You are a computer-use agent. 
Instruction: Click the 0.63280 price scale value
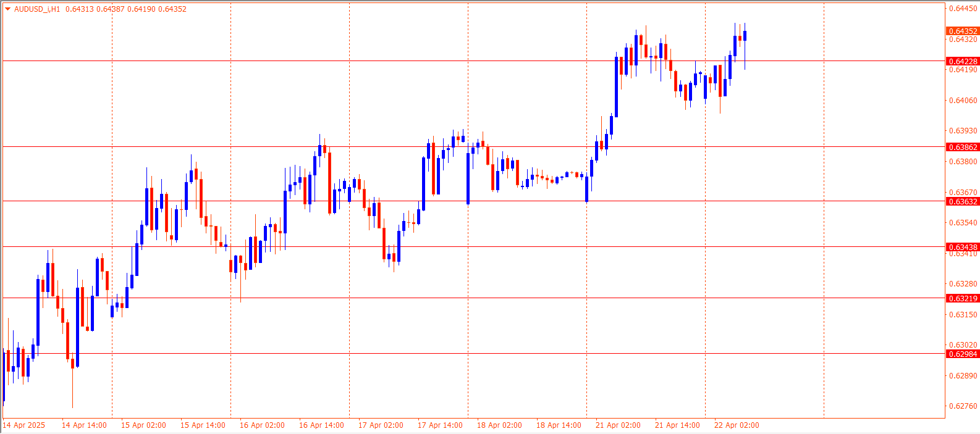963,284
